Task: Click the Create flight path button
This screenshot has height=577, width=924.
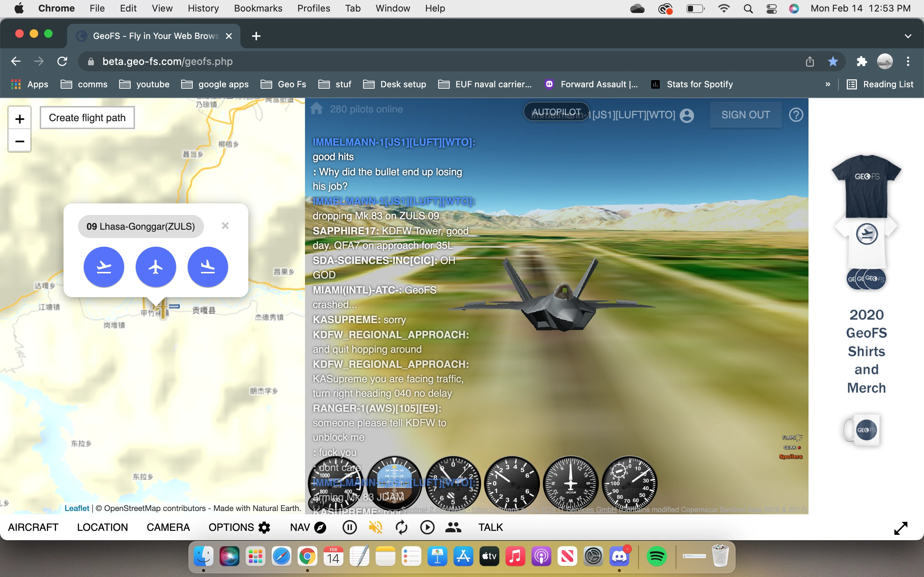Action: point(87,118)
